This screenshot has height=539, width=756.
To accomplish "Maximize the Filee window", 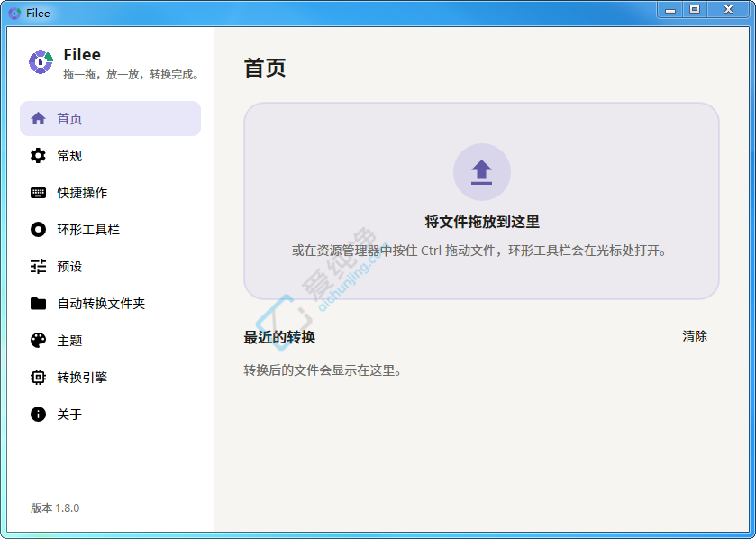I will click(x=695, y=10).
